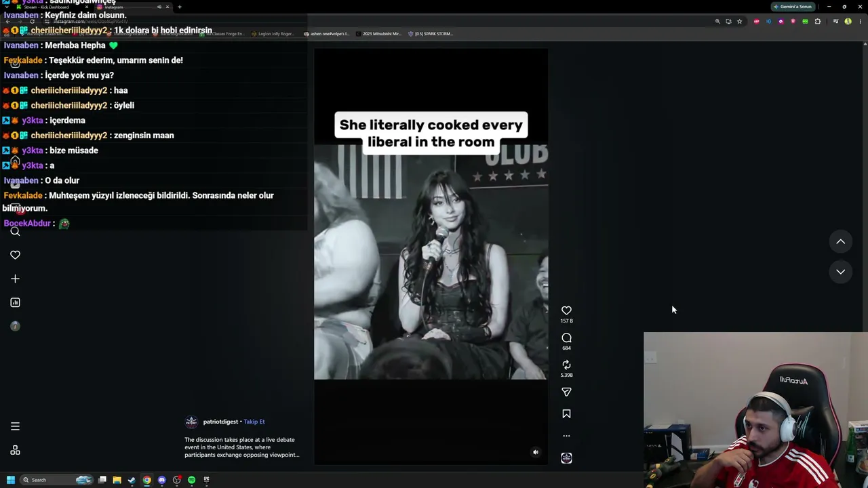Open Steam from the taskbar

pyautogui.click(x=132, y=480)
